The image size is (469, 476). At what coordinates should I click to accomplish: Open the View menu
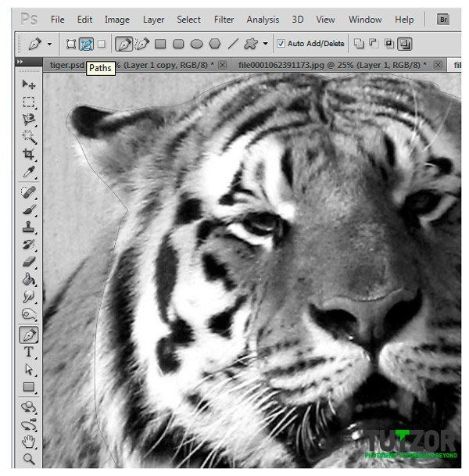(325, 20)
